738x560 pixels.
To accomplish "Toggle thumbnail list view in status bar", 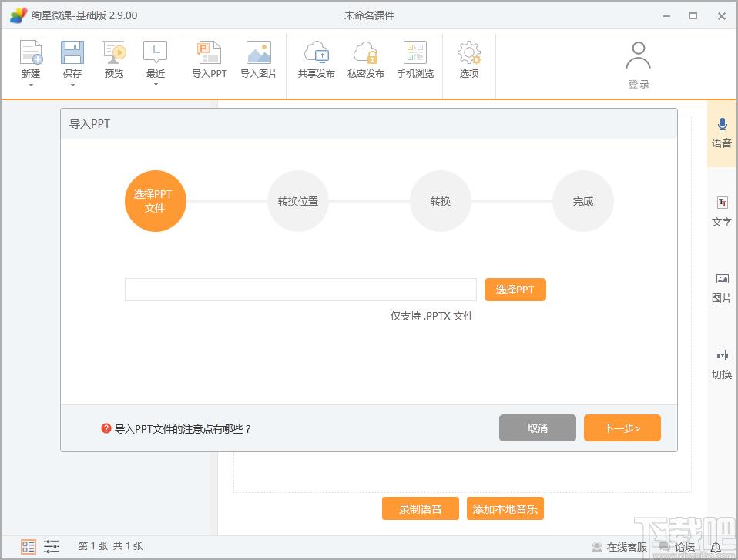I will point(29,547).
